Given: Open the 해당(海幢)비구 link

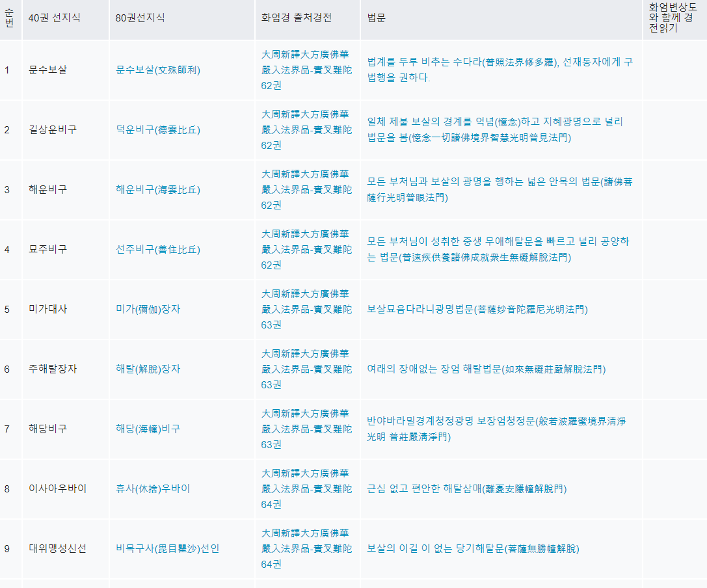Looking at the screenshot, I should 148,429.
